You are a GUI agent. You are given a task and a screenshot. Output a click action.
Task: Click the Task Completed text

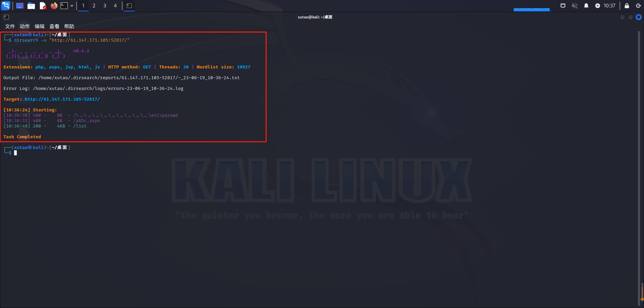(22, 137)
